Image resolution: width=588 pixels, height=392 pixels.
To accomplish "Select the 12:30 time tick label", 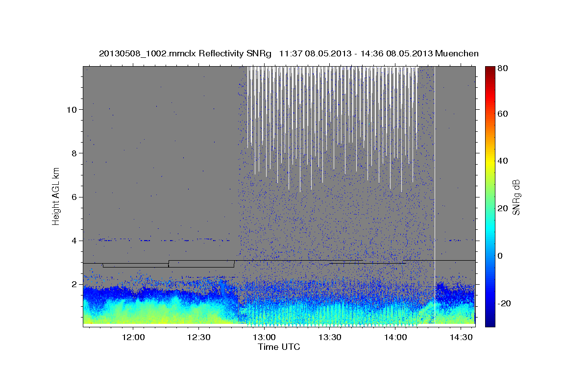I will coord(198,338).
